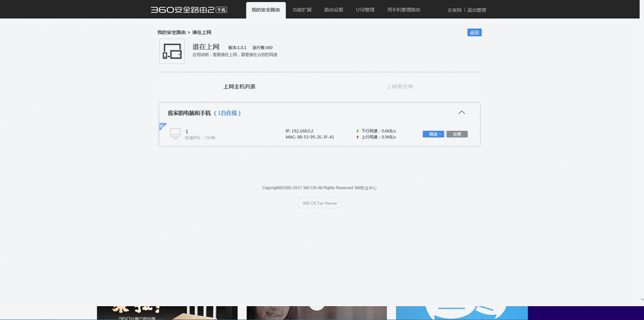
Task: Click the 去官网 link
Action: [454, 10]
